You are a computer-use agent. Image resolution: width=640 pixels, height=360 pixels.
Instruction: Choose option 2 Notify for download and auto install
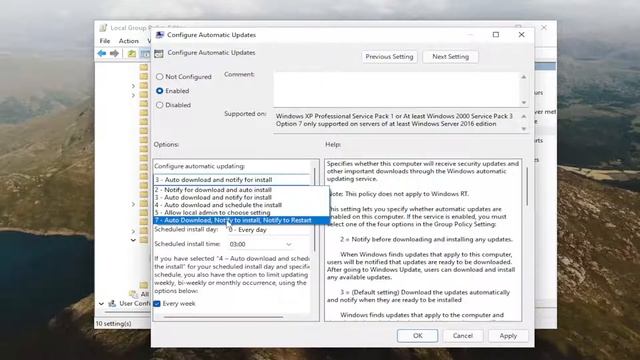tap(241, 190)
